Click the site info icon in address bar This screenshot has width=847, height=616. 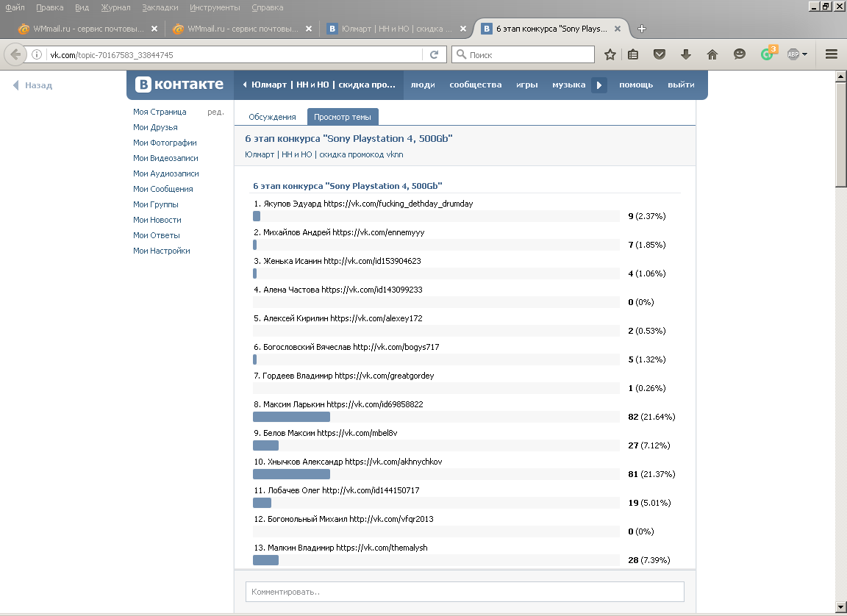coord(37,54)
